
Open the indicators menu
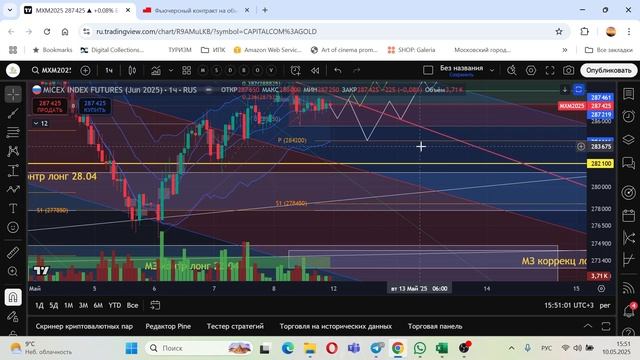(156, 70)
